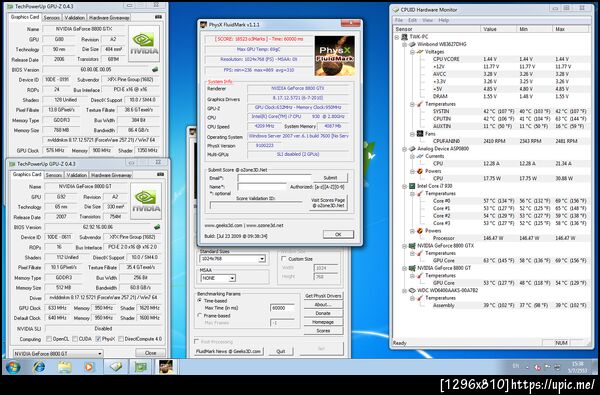Open the Windows Start orb
The height and width of the screenshot is (395, 600).
(13, 367)
